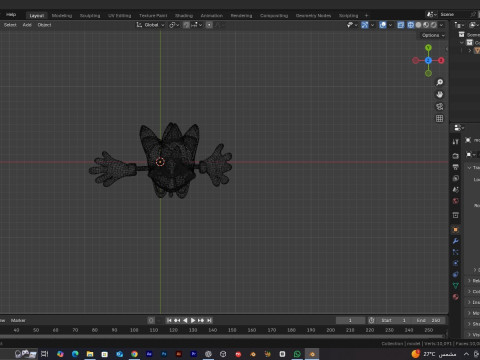Open the overlays options dropdown arrow
Image resolution: width=480 pixels, height=360 pixels.
pos(390,25)
